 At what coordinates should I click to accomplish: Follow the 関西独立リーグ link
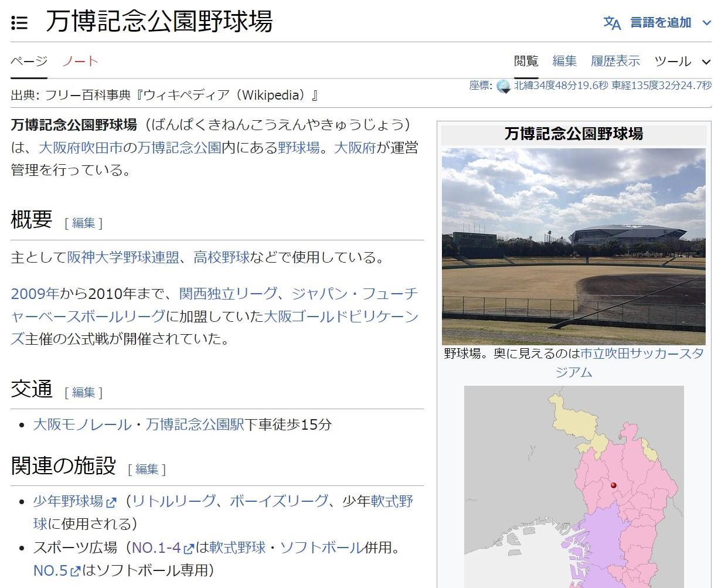[x=228, y=293]
